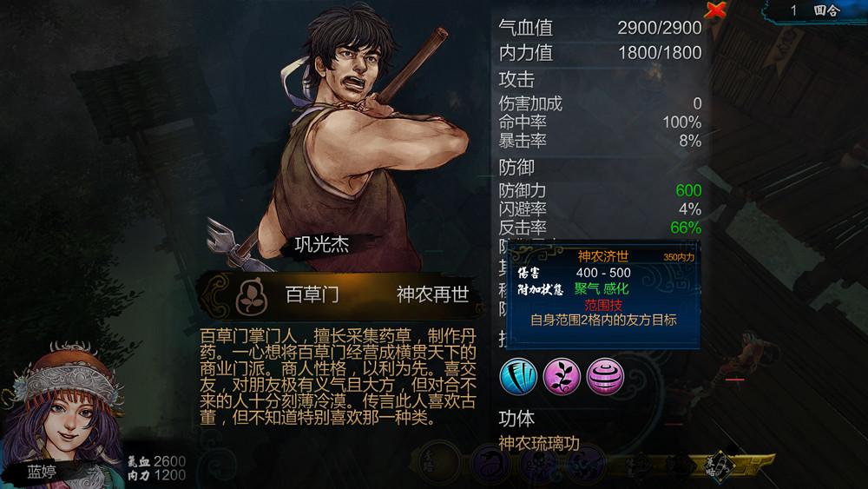This screenshot has width=868, height=489.
Task: Select the pink herb-sprout skill icon
Action: tap(562, 377)
